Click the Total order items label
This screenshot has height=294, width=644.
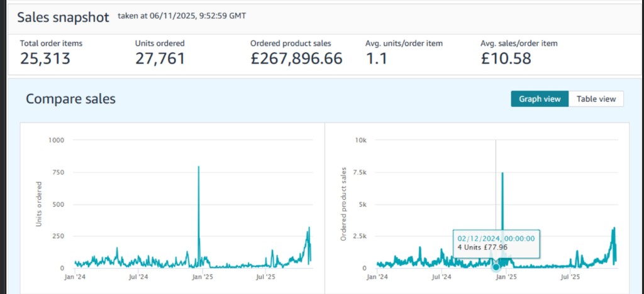point(52,43)
